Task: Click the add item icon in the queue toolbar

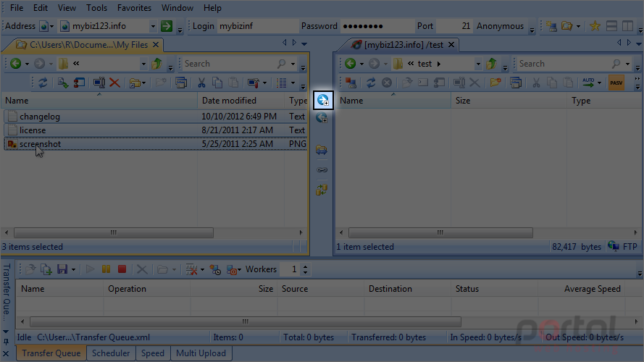Action: pyautogui.click(x=46, y=269)
